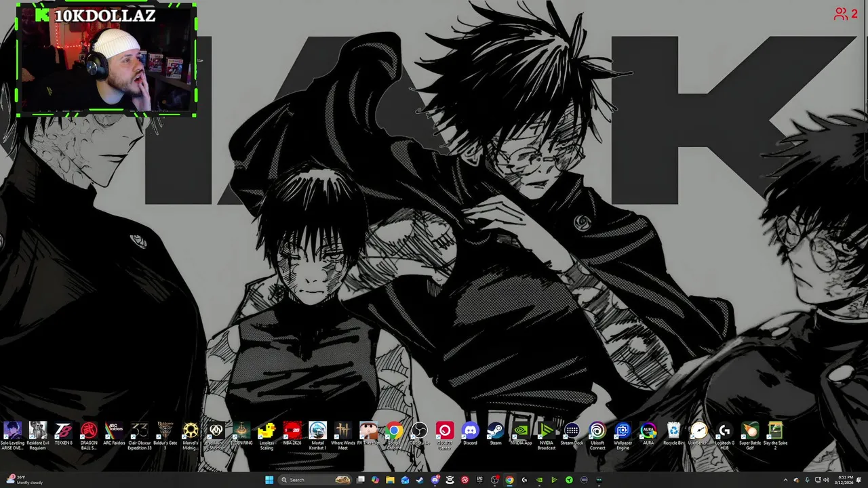Viewport: 868px width, 488px height.
Task: Select the Stream Deck desktop icon
Action: 572,434
